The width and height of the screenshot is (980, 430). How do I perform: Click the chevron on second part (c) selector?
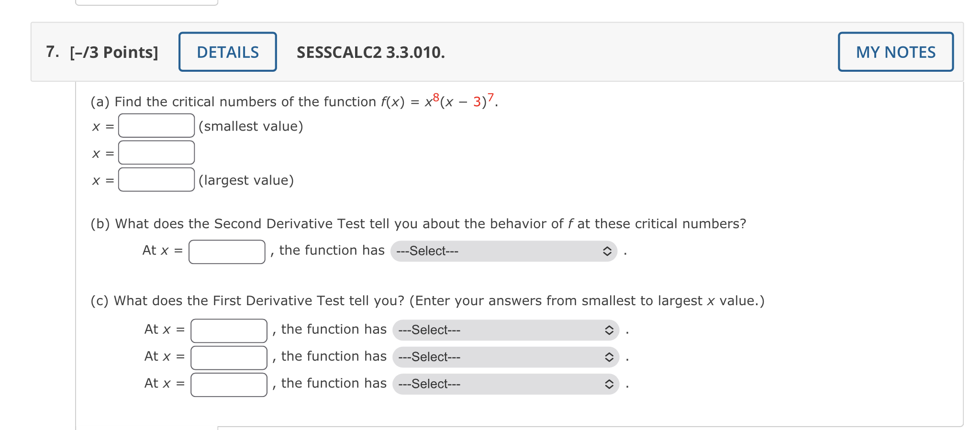pos(609,357)
